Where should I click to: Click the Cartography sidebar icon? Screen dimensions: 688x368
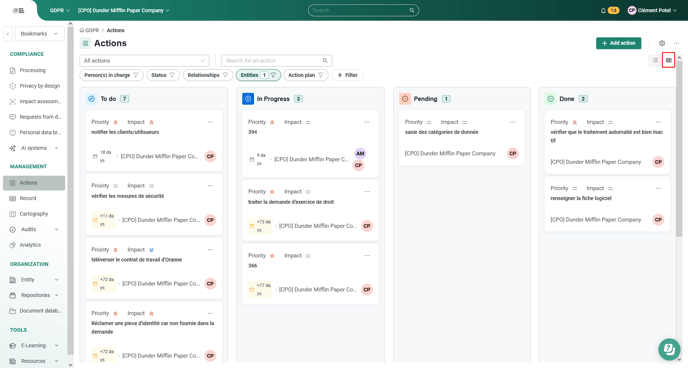pos(12,214)
